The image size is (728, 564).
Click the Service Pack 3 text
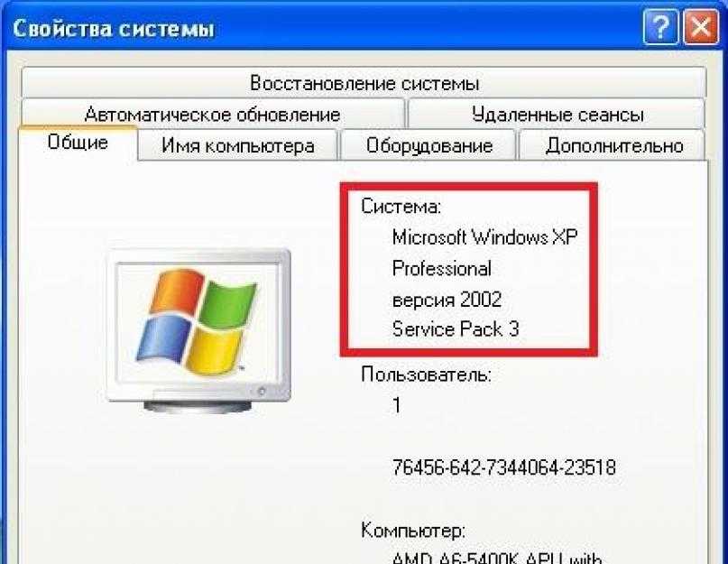(456, 329)
